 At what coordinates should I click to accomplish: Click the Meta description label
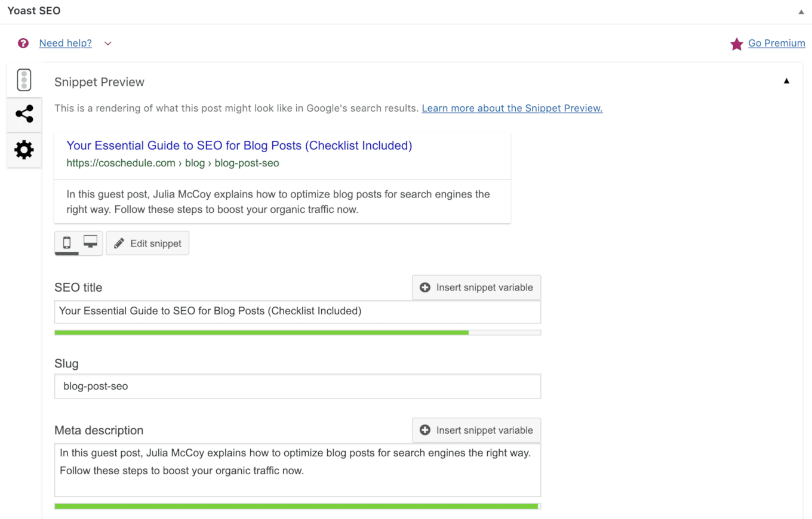(x=99, y=431)
